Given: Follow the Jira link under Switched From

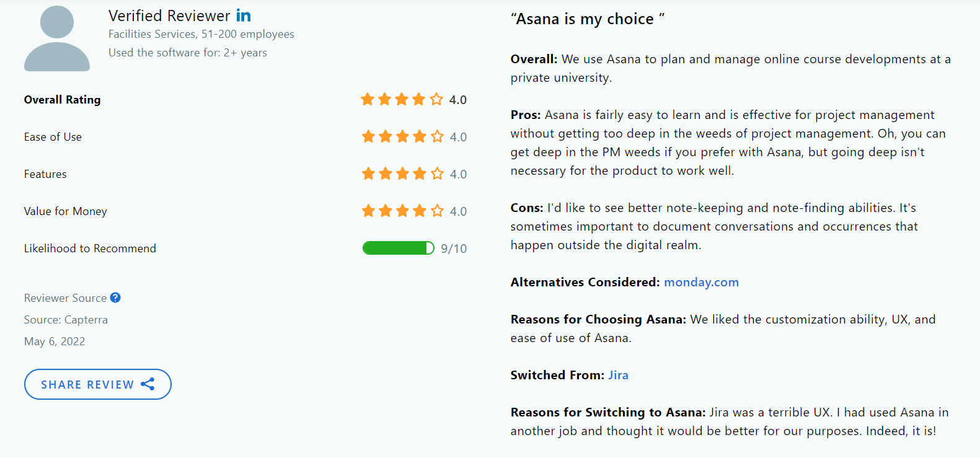Looking at the screenshot, I should 618,375.
